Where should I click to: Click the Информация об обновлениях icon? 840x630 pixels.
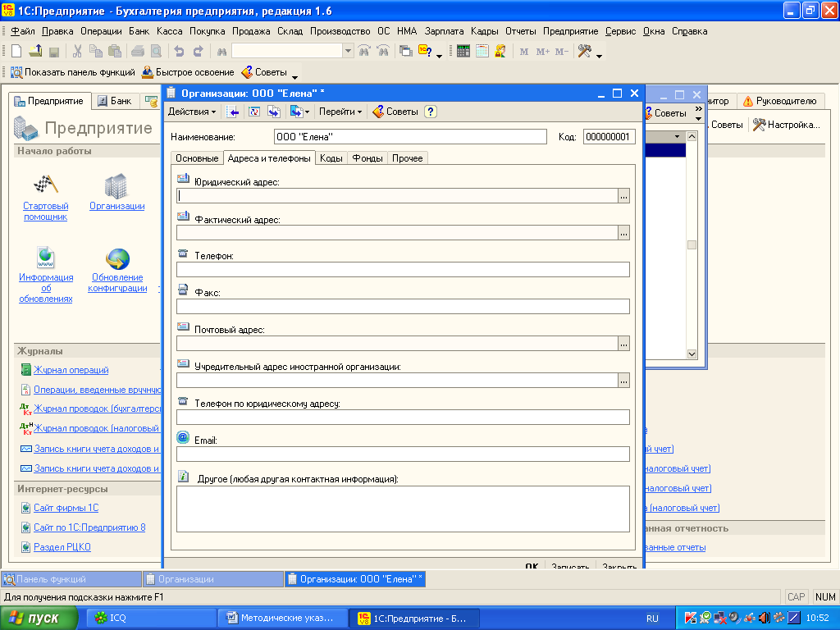coord(46,257)
